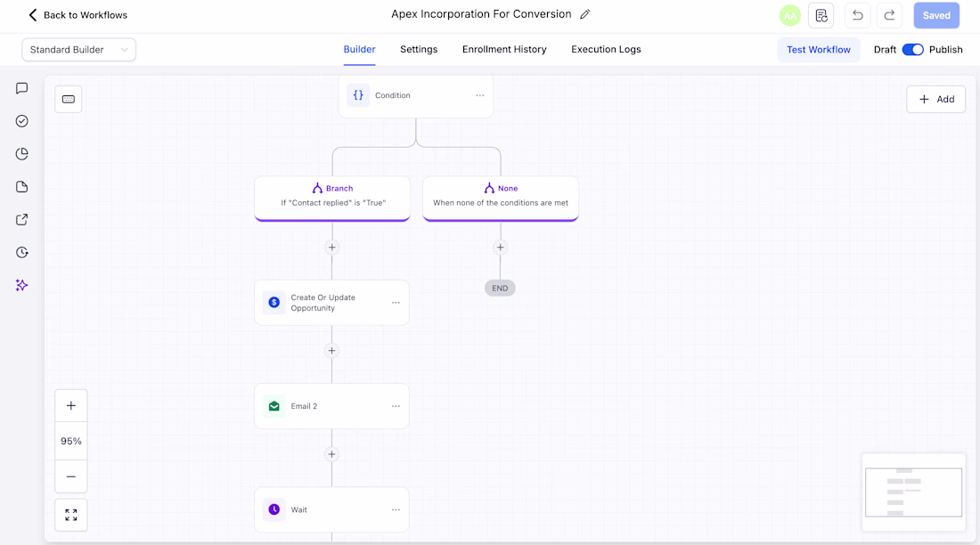Open the Standard Builder dropdown

(78, 49)
